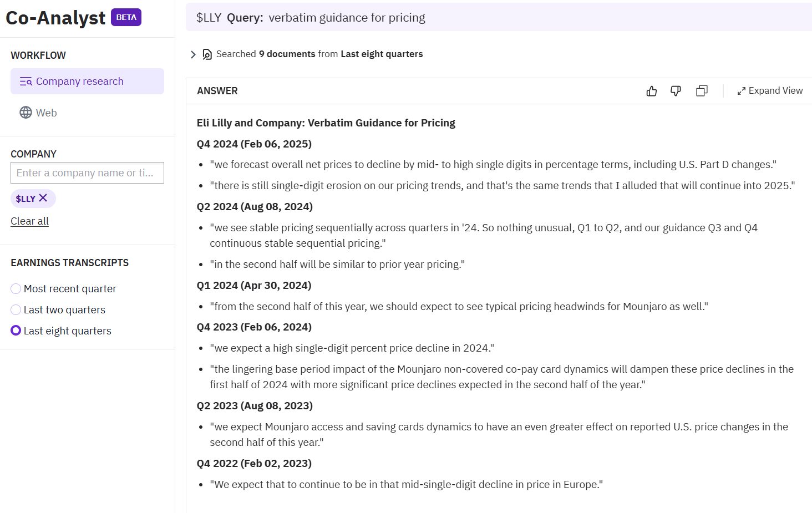812x513 pixels.
Task: Open Expand View for the answer
Action: [x=775, y=90]
